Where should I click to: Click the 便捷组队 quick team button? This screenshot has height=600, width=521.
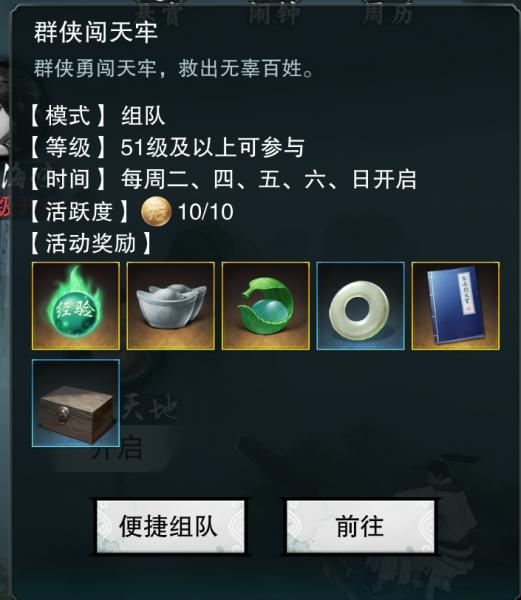point(170,526)
